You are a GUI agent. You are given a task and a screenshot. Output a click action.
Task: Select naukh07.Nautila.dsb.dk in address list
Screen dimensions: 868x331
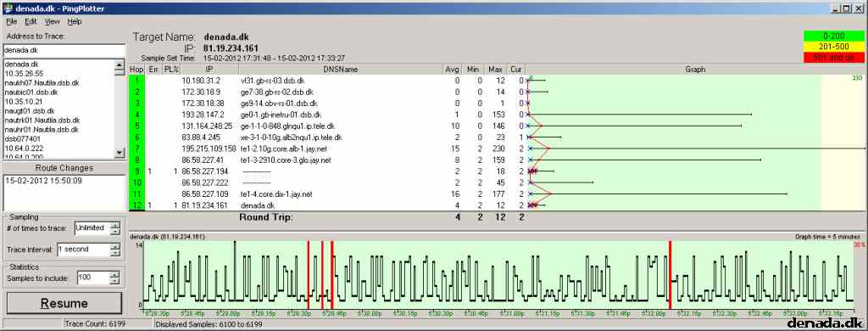42,82
